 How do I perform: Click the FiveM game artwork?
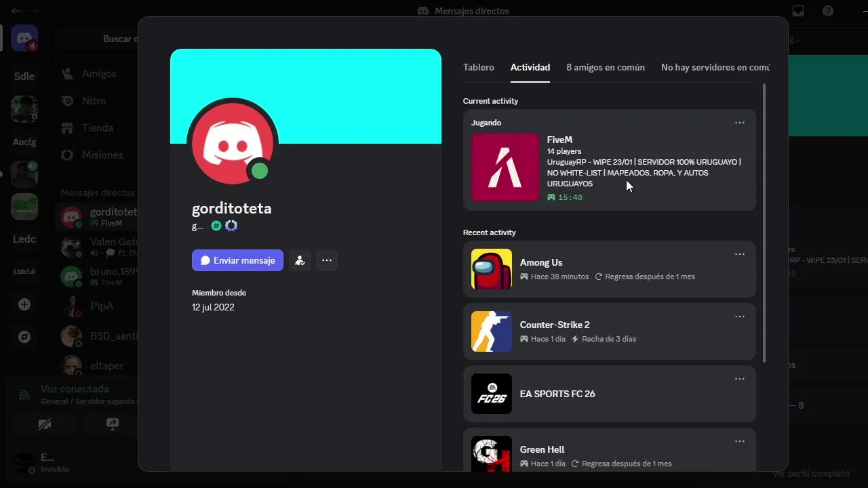coord(505,167)
